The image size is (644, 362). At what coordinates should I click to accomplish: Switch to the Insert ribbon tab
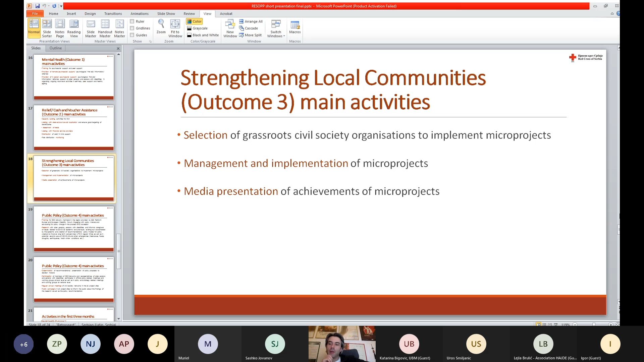click(71, 14)
